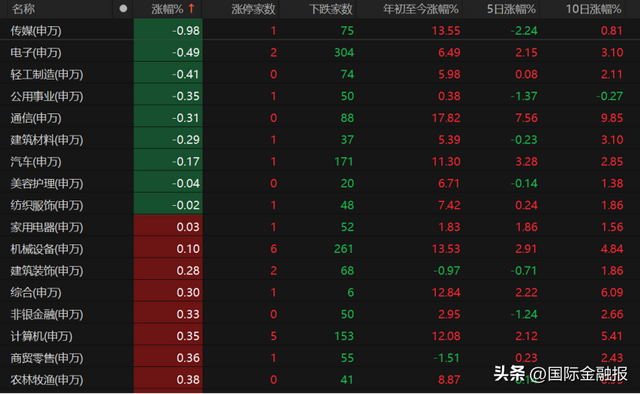The height and width of the screenshot is (394, 640).
Task: Select the 传媒(申万) row name
Action: (36, 31)
